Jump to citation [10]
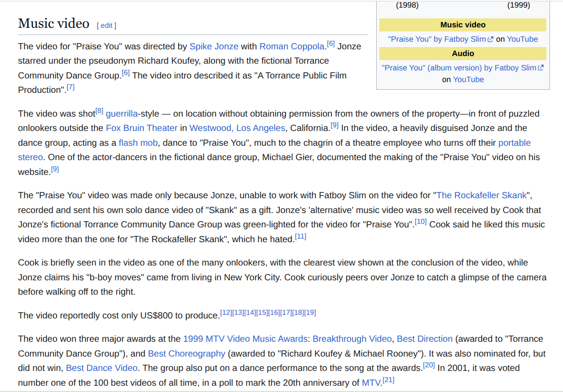563x392 pixels. pyautogui.click(x=421, y=222)
